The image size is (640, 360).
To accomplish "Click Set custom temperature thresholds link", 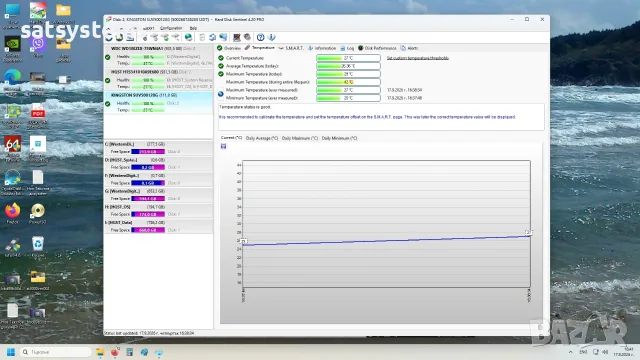I will (x=418, y=58).
